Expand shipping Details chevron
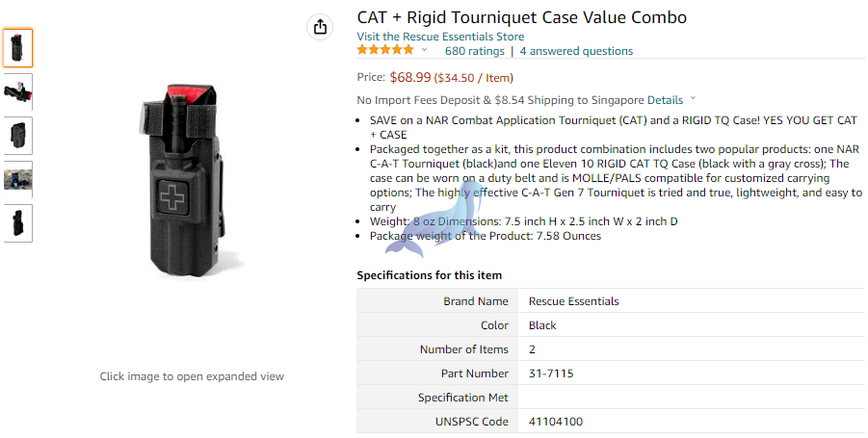Screen dimensions: 868x438 pyautogui.click(x=693, y=99)
